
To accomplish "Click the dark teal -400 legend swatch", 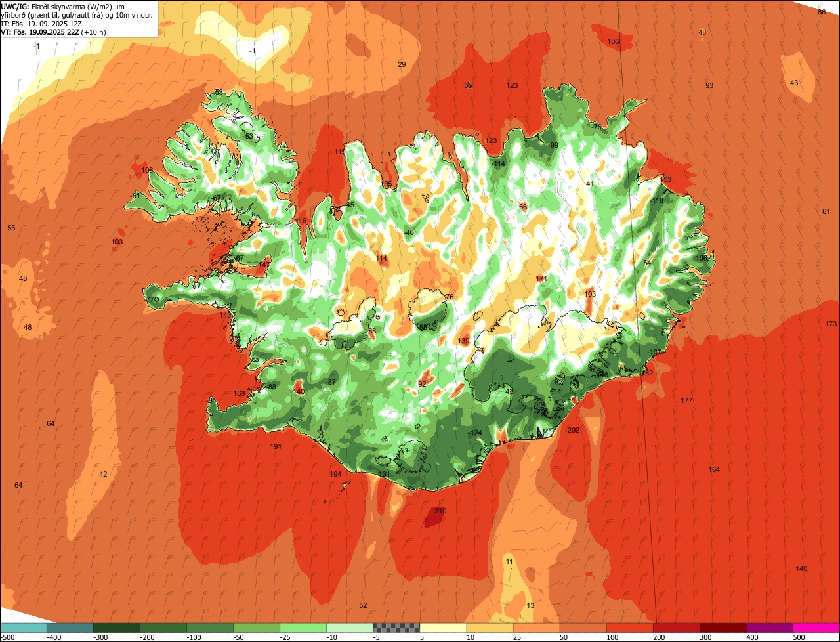I will (x=70, y=628).
